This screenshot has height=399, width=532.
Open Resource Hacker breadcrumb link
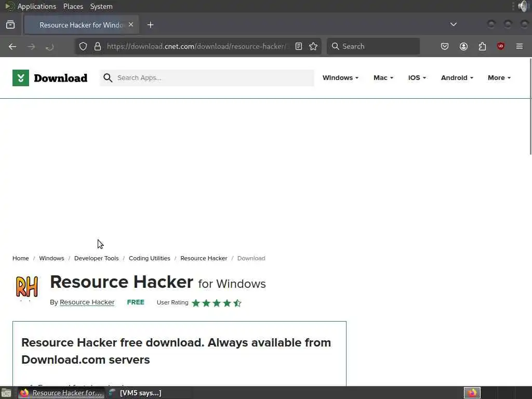(204, 258)
